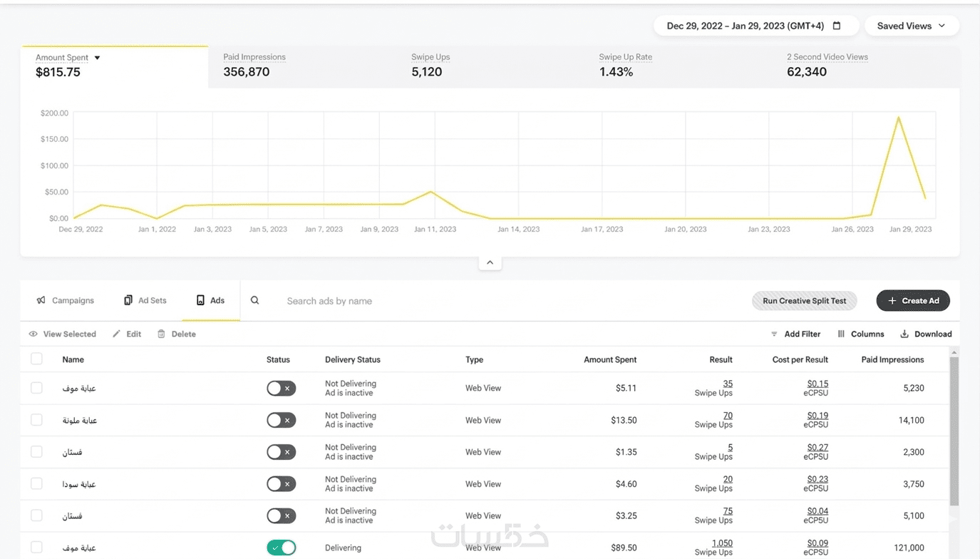The height and width of the screenshot is (559, 980).
Task: Click the Columns bars icon
Action: point(841,334)
